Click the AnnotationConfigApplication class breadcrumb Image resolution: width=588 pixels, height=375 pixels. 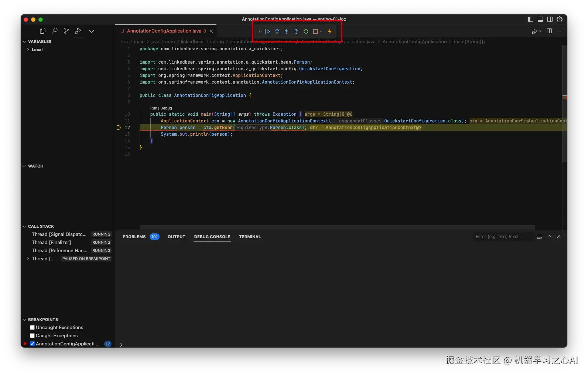tap(414, 42)
